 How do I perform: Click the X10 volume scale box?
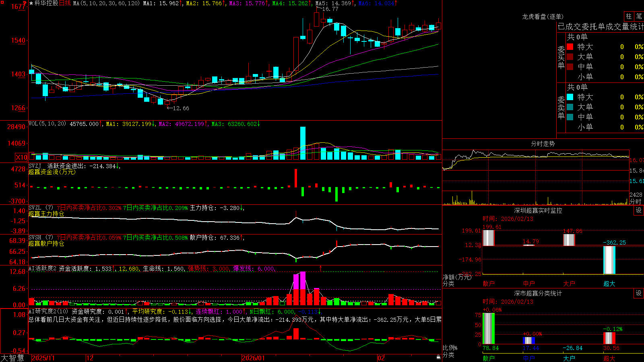pyautogui.click(x=21, y=157)
